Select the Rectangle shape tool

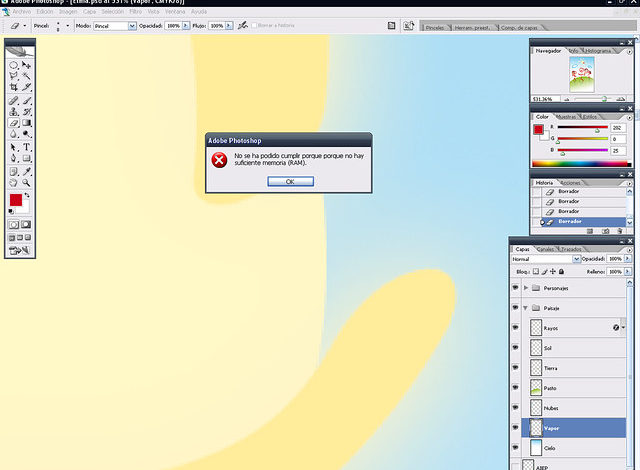click(x=27, y=158)
